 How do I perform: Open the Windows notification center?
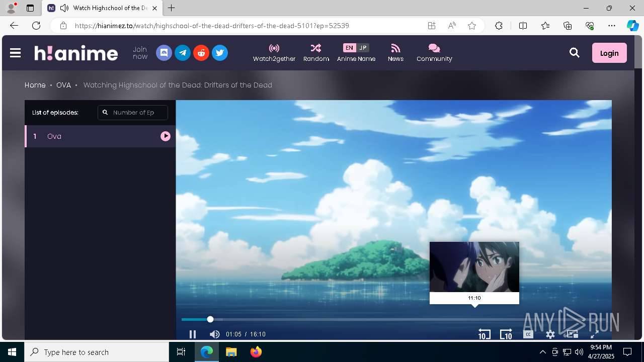[627, 352]
